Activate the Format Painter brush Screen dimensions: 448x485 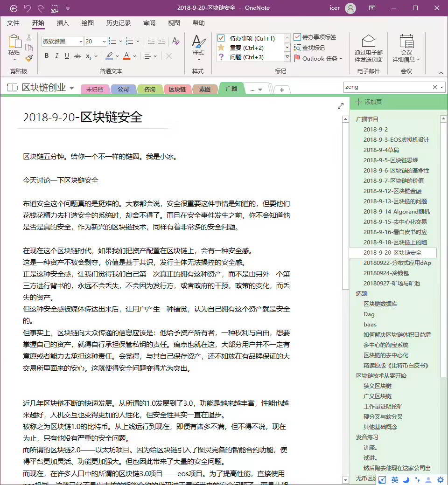(x=29, y=58)
